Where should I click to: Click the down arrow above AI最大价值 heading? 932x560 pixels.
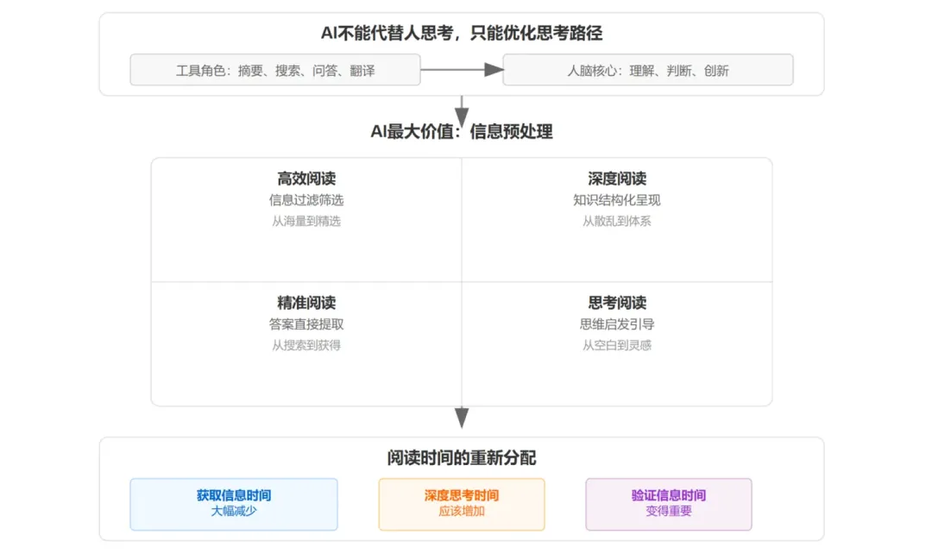[x=462, y=110]
